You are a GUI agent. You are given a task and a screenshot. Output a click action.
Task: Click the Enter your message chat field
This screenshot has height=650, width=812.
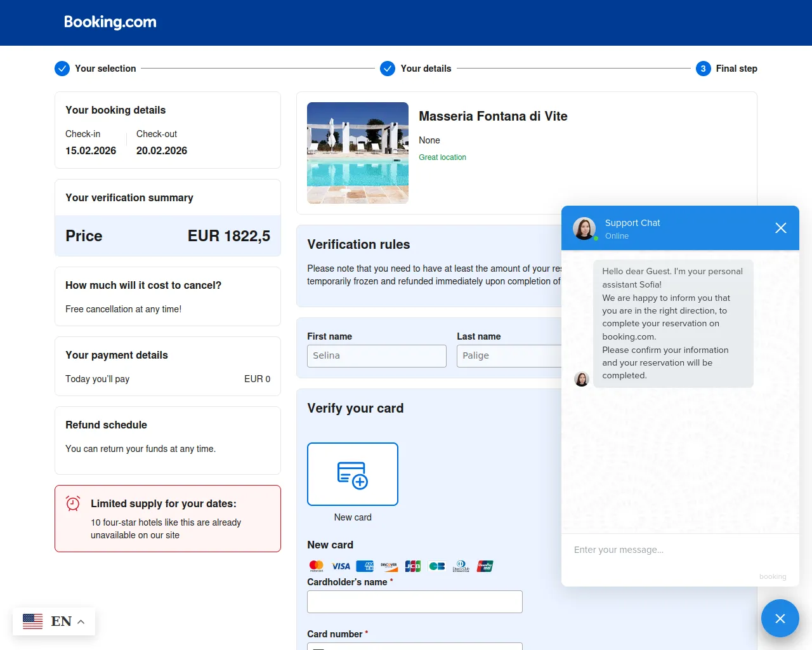coord(680,550)
